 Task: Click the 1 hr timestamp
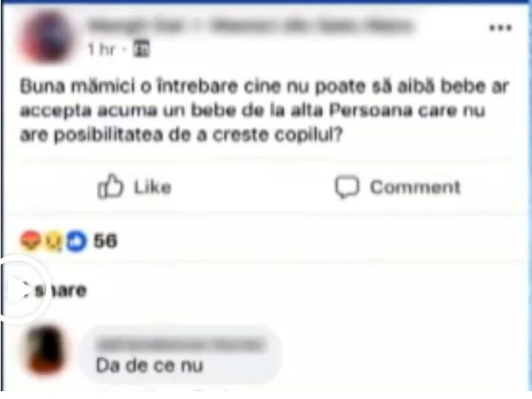(101, 50)
